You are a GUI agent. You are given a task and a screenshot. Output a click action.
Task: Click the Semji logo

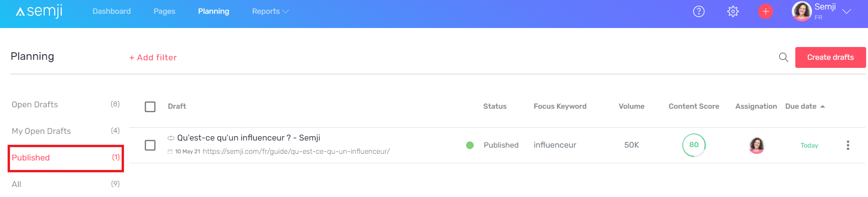click(39, 11)
